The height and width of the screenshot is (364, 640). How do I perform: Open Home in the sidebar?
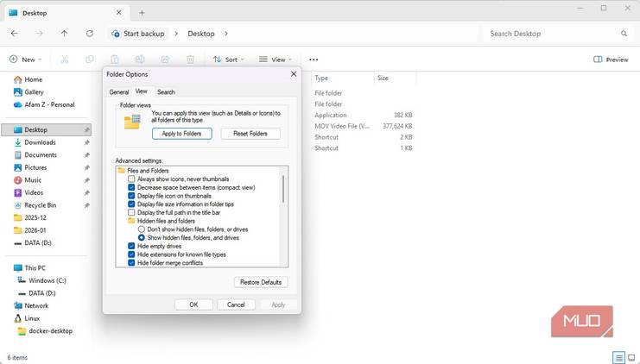click(x=28, y=79)
